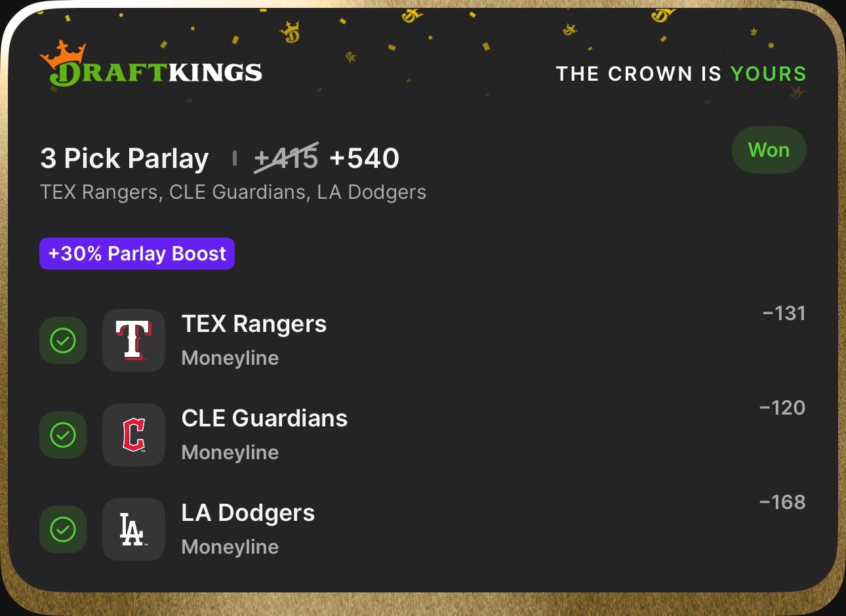Screen dimensions: 846x616
Task: Click the LA Dodgers team logo
Action: coord(134,529)
